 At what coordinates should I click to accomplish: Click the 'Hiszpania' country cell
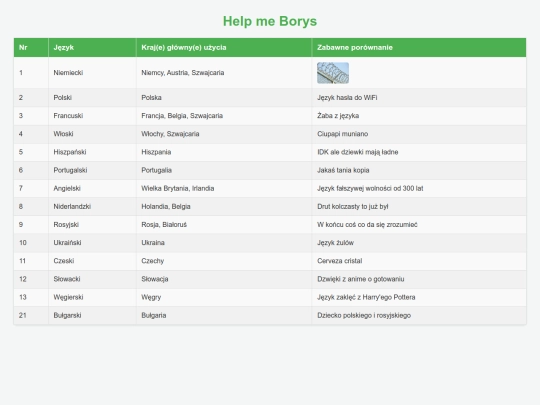coord(224,152)
